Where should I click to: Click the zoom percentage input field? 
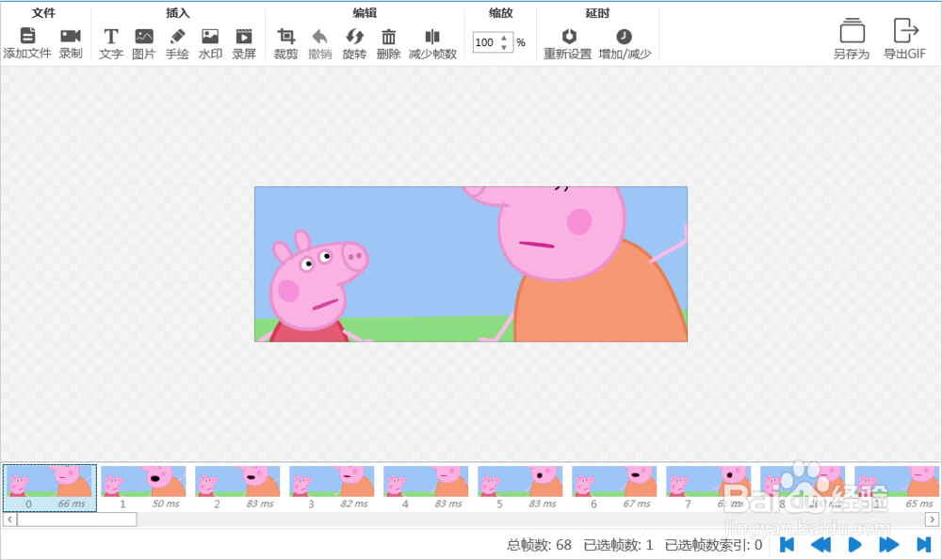pyautogui.click(x=485, y=42)
